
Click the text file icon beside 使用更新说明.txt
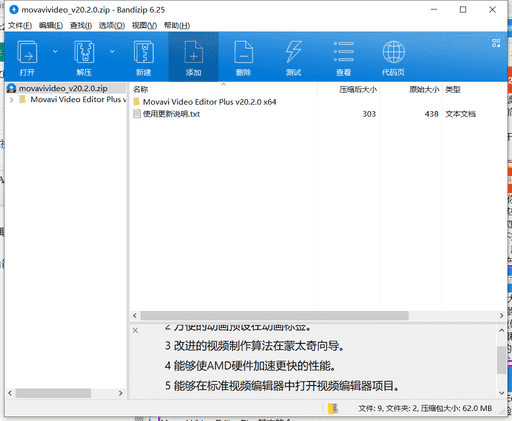point(137,114)
